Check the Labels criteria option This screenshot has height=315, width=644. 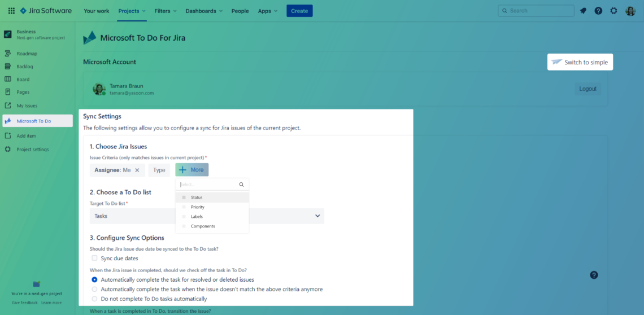184,216
